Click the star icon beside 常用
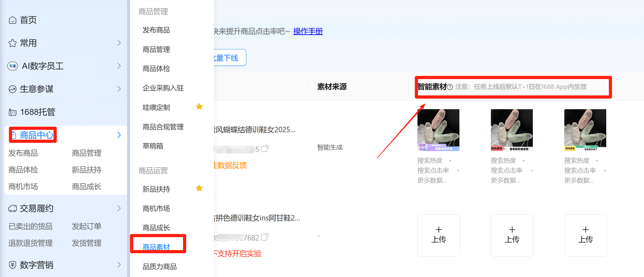The image size is (644, 277). point(13,43)
